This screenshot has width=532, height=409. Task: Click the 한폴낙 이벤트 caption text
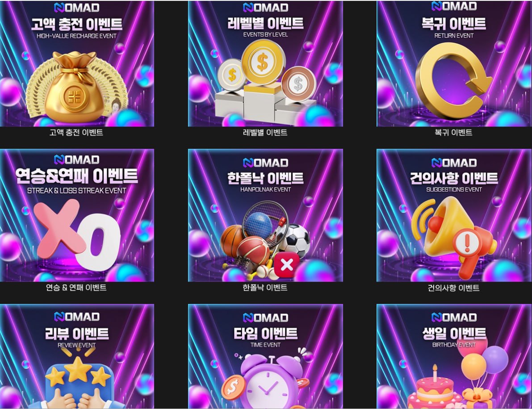(265, 287)
